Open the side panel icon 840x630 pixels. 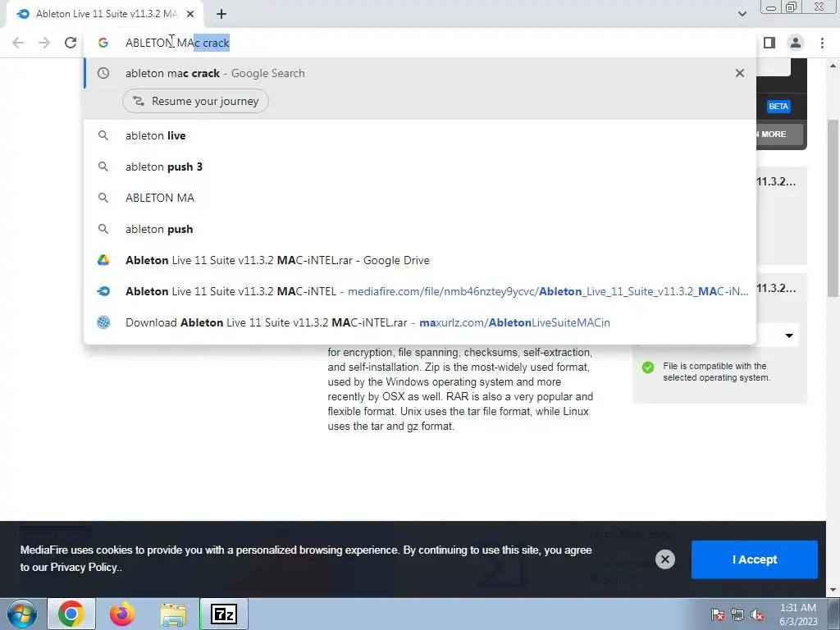pyautogui.click(x=769, y=43)
